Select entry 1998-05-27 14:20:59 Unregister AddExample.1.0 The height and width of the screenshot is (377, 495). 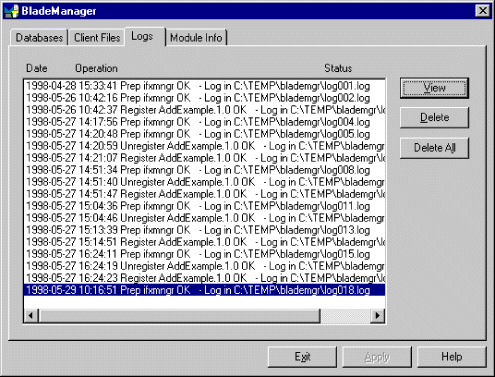click(204, 146)
